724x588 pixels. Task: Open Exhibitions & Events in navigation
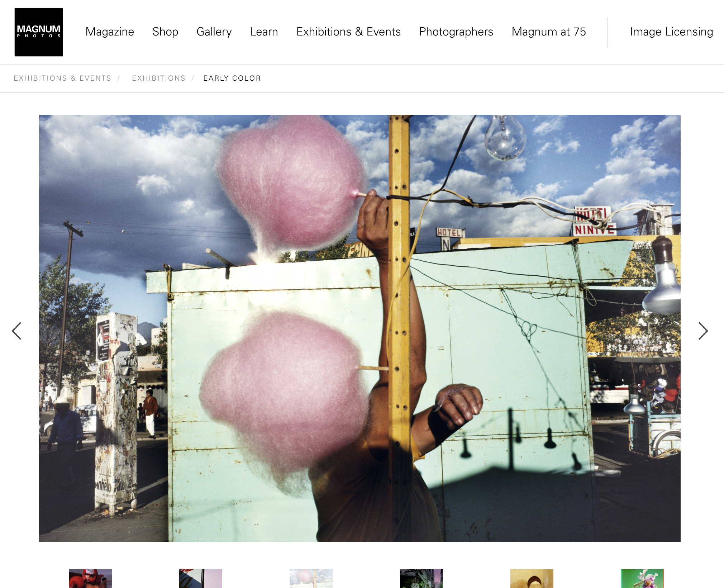[348, 32]
